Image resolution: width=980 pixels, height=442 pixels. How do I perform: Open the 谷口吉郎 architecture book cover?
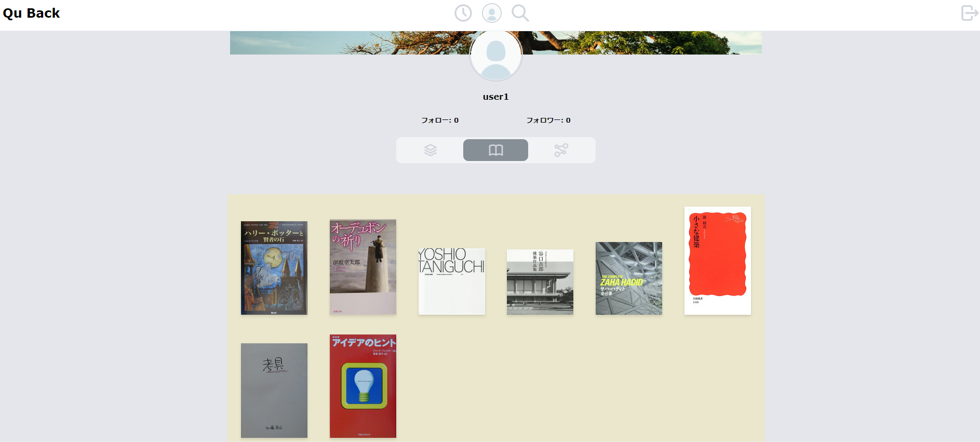[x=540, y=282]
